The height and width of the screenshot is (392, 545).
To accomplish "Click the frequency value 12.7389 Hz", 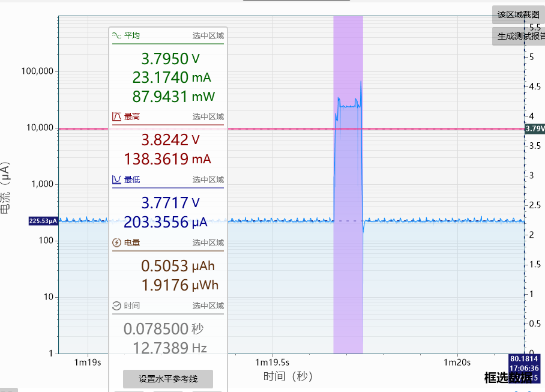I will pos(170,348).
